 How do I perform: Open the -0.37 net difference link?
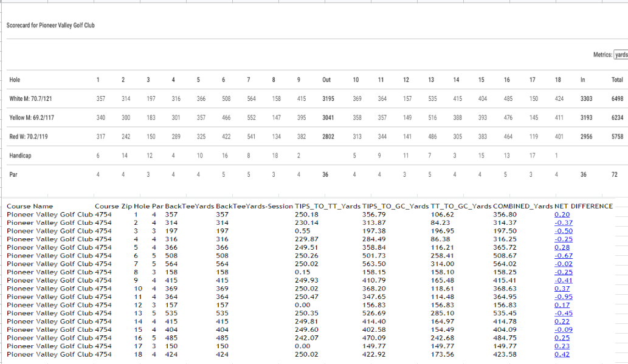[564, 222]
